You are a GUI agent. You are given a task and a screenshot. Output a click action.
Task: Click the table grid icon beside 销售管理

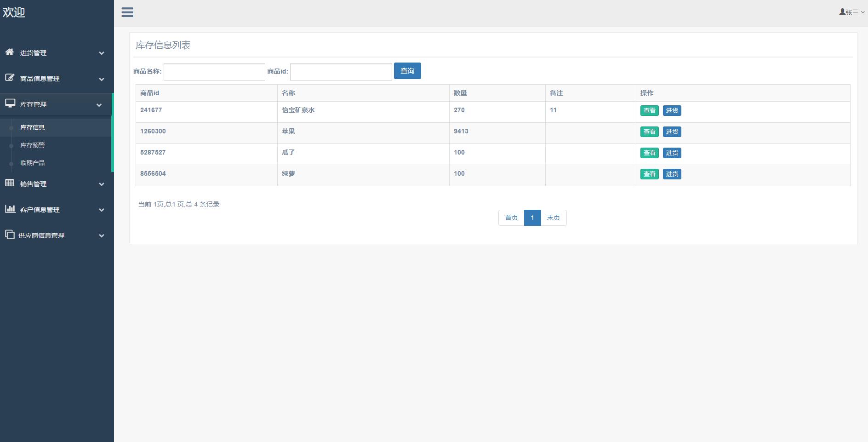pyautogui.click(x=10, y=183)
